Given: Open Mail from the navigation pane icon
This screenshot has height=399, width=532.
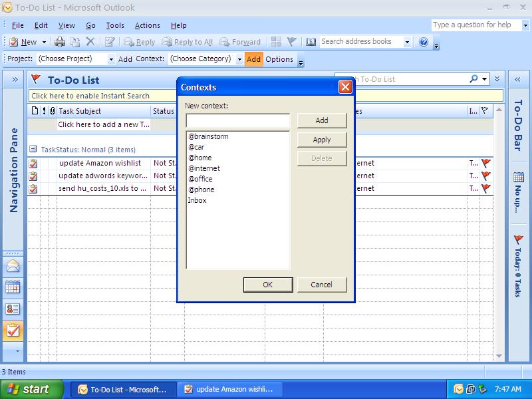Looking at the screenshot, I should [13, 266].
